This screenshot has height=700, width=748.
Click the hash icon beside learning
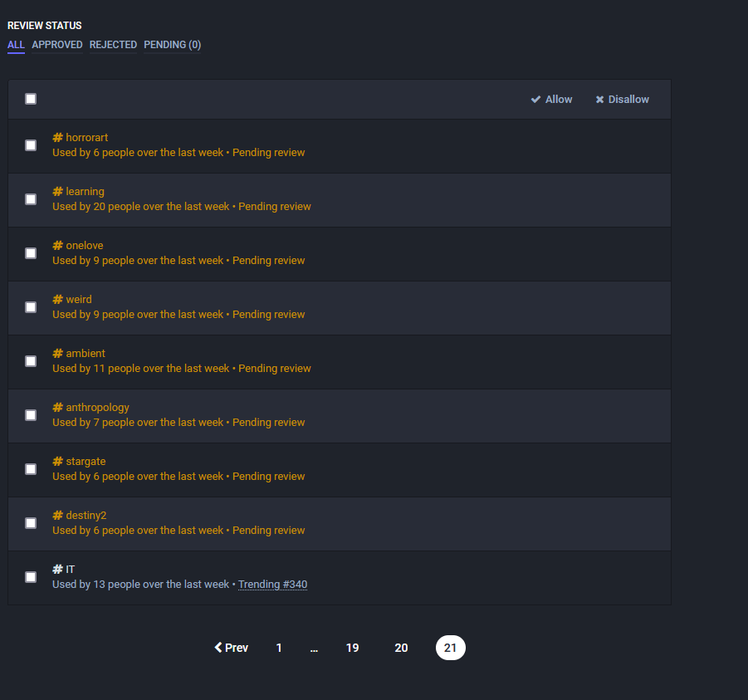pos(58,191)
